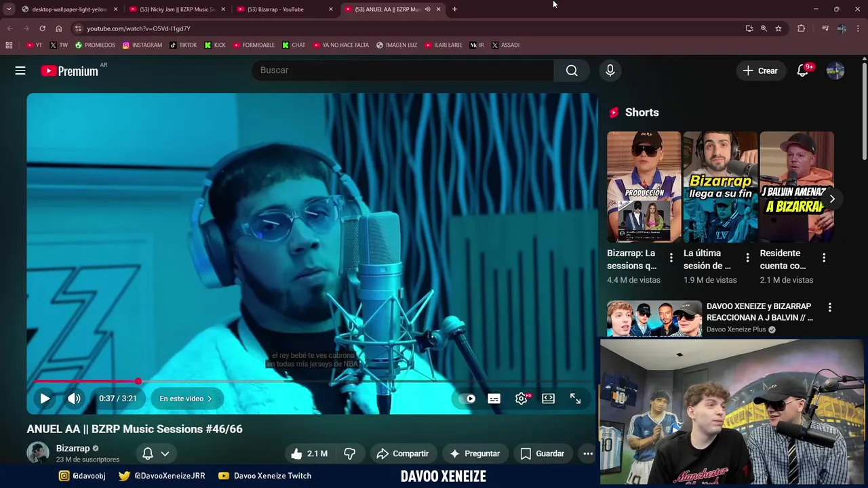Share the video via Compartir
Screen dimensions: 868x488
click(403, 453)
